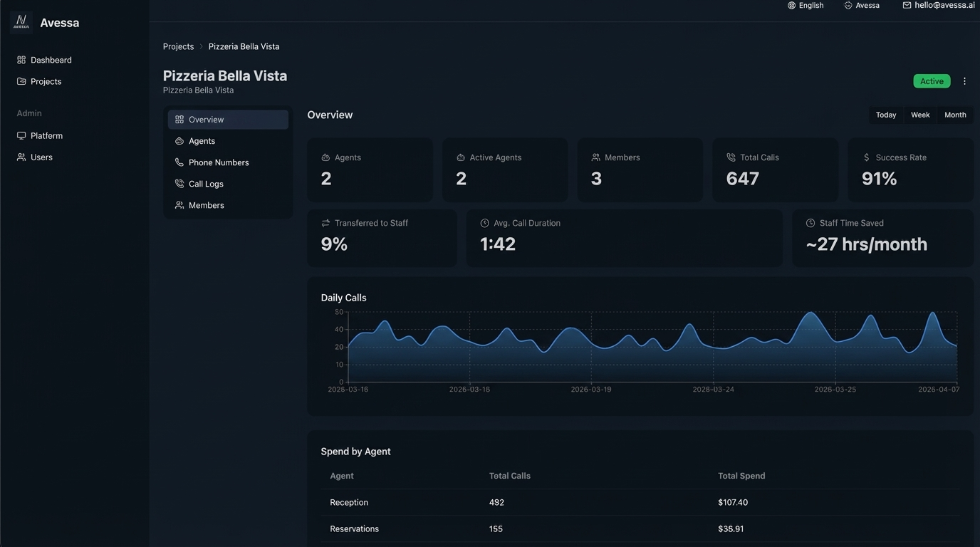This screenshot has width=980, height=547.
Task: Click the globe language icon
Action: (792, 5)
